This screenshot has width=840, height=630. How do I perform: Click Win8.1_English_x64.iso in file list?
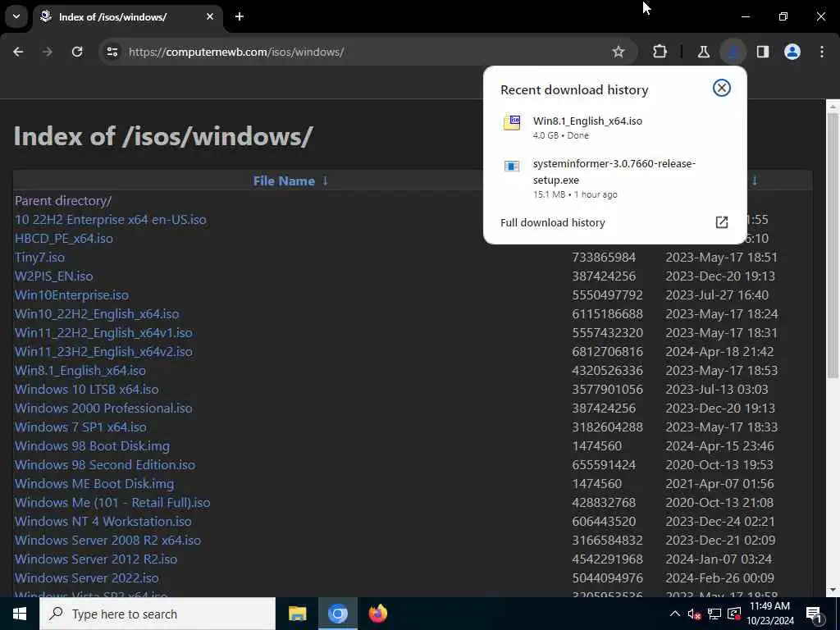[80, 370]
